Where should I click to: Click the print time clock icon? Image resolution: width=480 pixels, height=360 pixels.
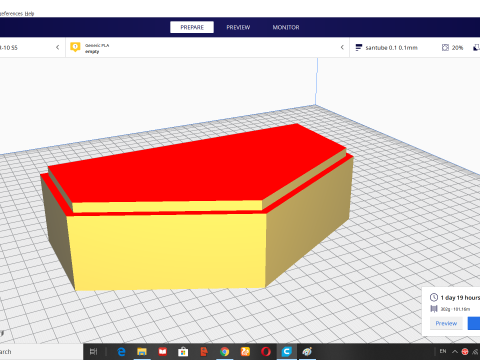coord(434,297)
